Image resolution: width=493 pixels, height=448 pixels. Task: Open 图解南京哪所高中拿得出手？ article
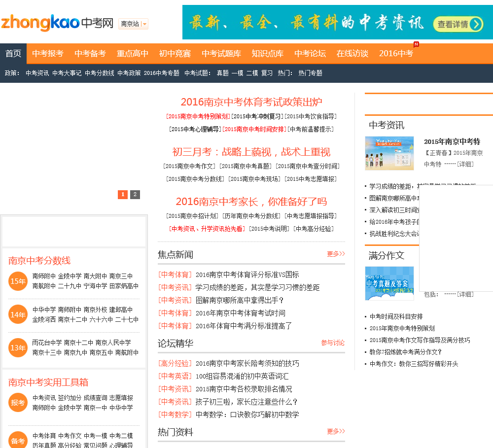pyautogui.click(x=240, y=301)
